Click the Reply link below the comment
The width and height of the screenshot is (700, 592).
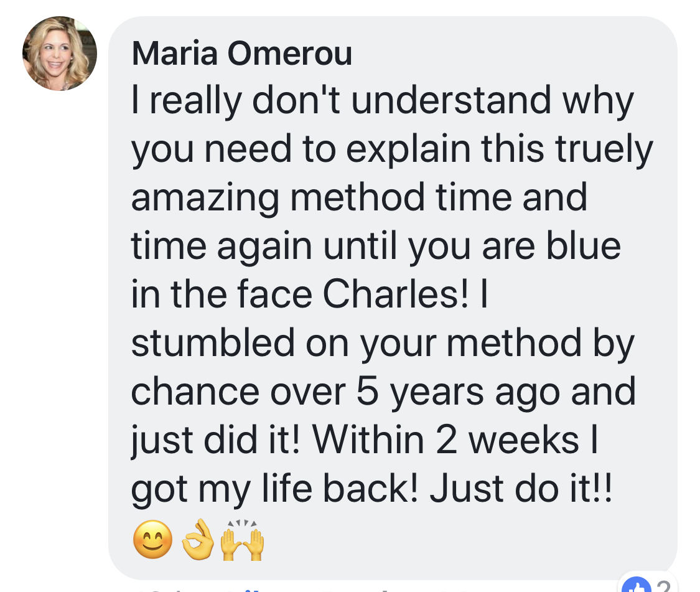click(353, 590)
